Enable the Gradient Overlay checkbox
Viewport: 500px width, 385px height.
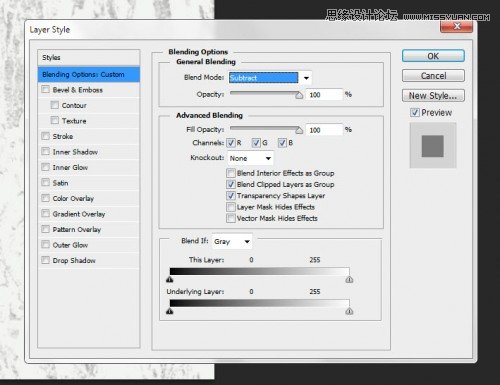(45, 213)
